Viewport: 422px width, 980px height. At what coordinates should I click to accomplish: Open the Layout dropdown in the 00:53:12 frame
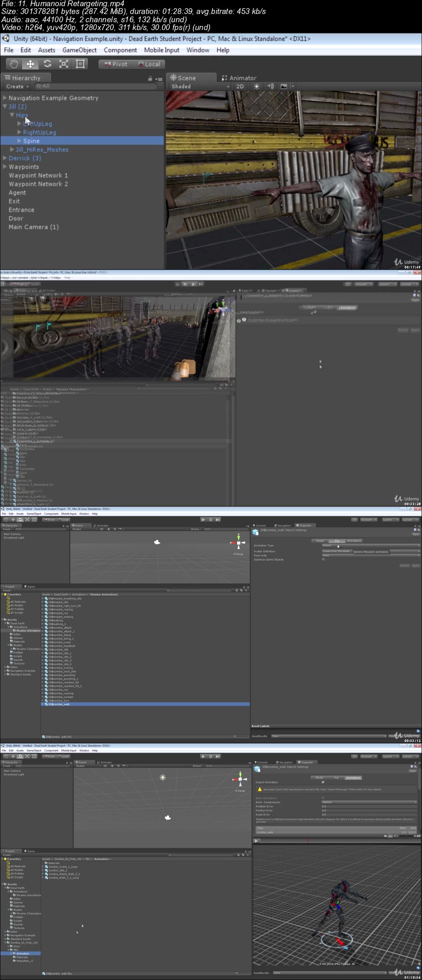[x=410, y=520]
